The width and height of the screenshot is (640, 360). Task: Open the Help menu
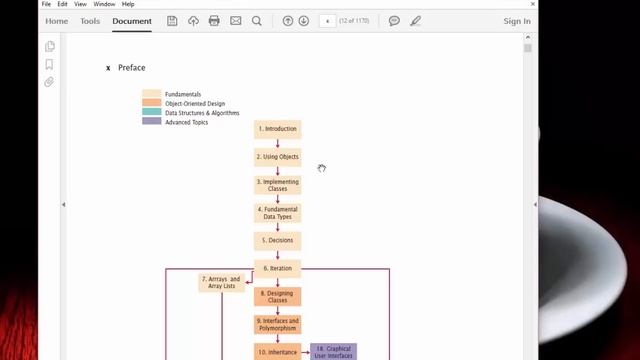(128, 4)
